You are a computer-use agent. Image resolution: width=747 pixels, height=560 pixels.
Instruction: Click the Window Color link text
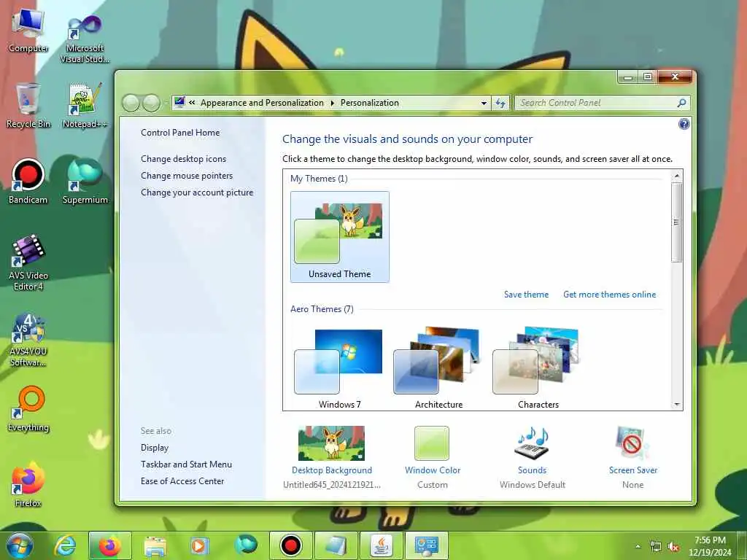432,470
